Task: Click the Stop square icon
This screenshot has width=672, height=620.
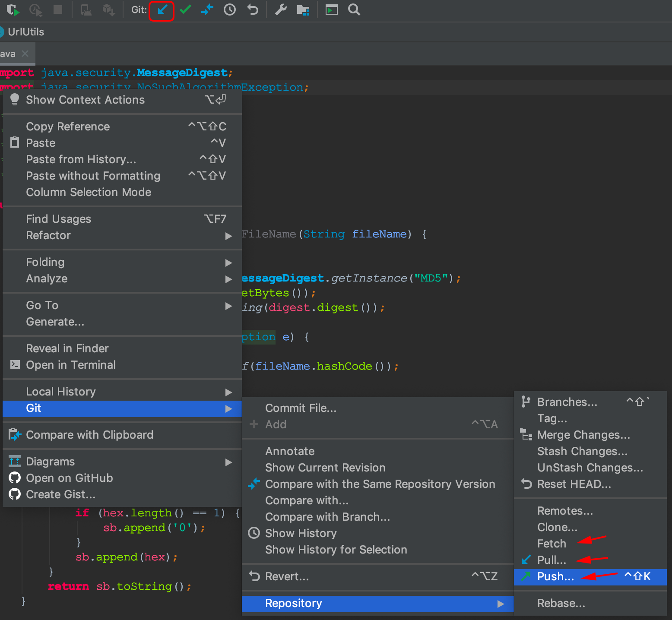Action: (x=58, y=9)
